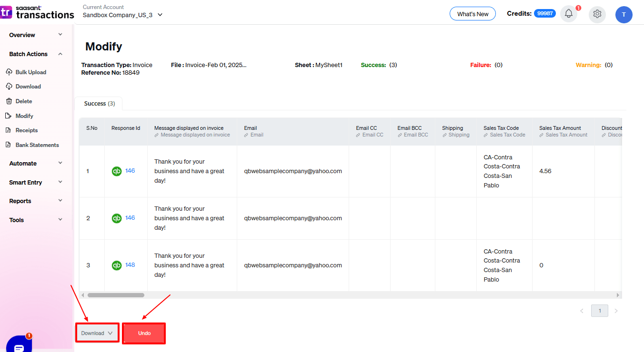
Task: Expand the Smart Entry sidebar section
Action: coord(36,182)
